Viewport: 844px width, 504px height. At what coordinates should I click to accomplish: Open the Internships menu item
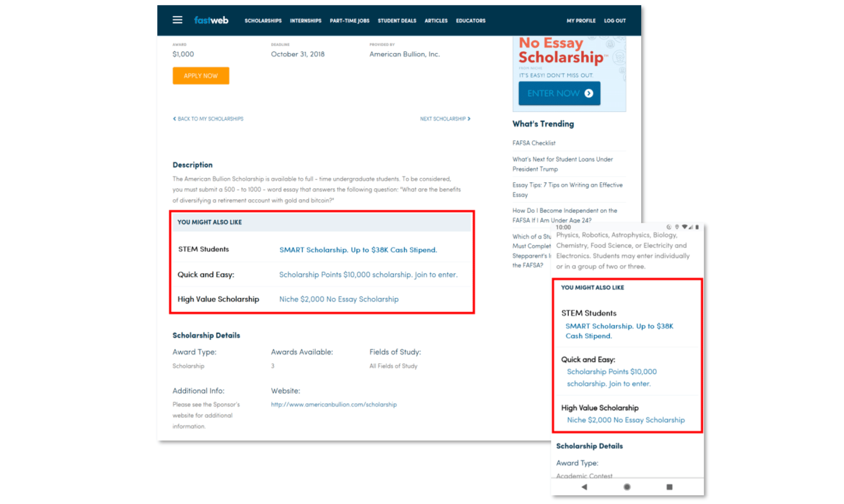coord(305,21)
